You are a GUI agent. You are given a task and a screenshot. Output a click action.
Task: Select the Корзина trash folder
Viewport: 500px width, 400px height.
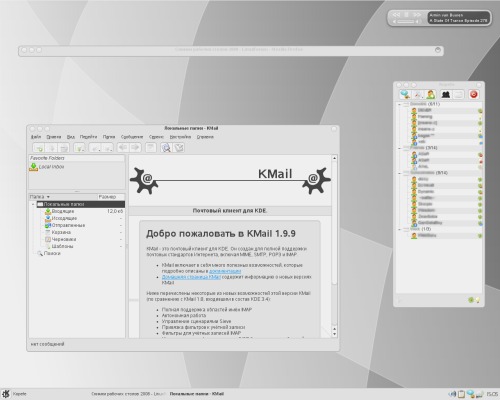(x=61, y=232)
